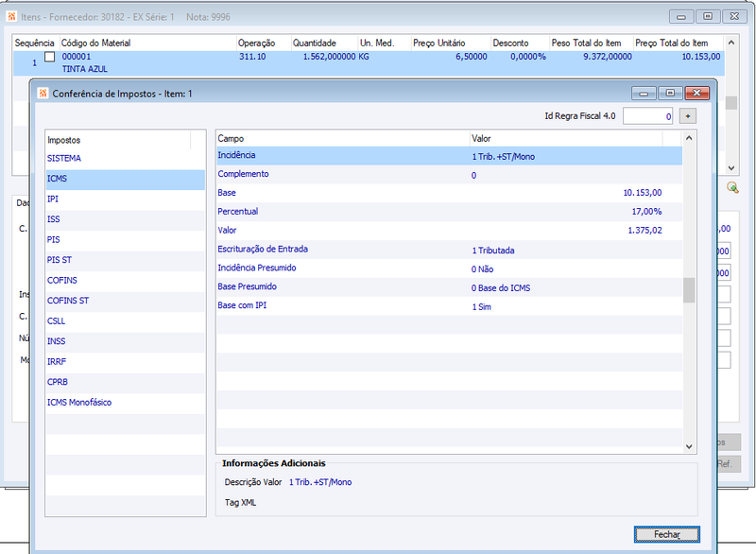Click the Valor column header

click(x=566, y=138)
